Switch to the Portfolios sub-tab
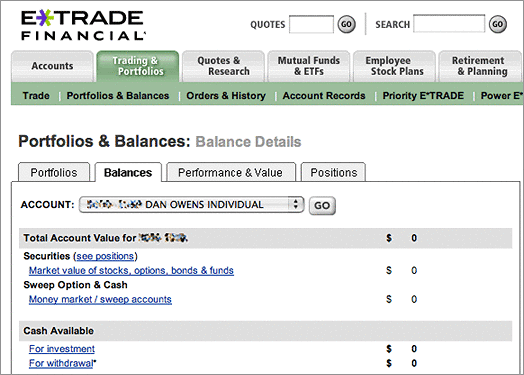Screen dimensions: 524x375 (54, 172)
